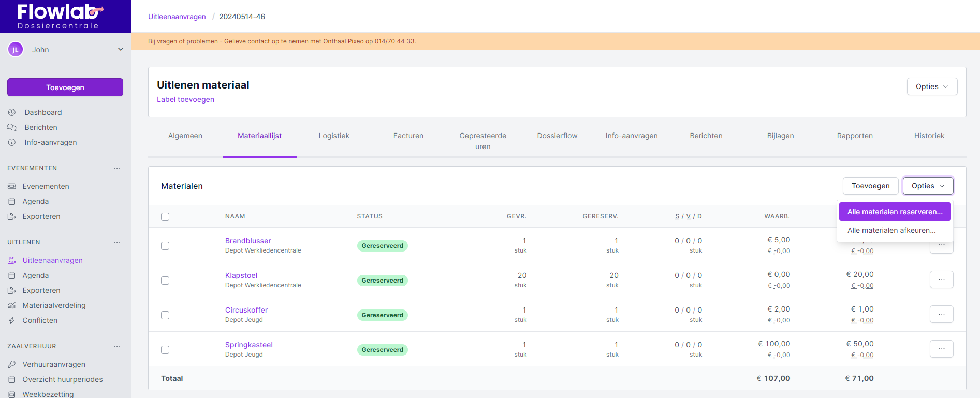Open the Evenementen ticket icon
Viewport: 980px width, 398px height.
12,186
